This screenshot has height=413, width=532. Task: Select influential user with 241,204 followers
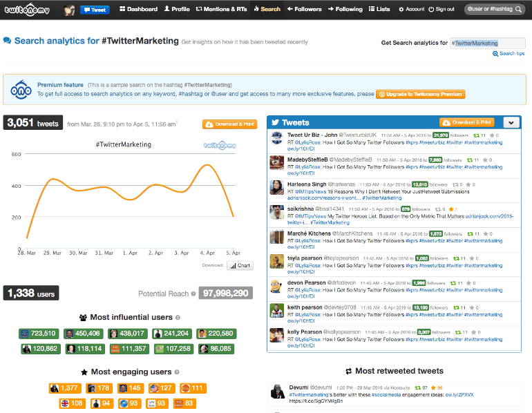click(x=172, y=334)
